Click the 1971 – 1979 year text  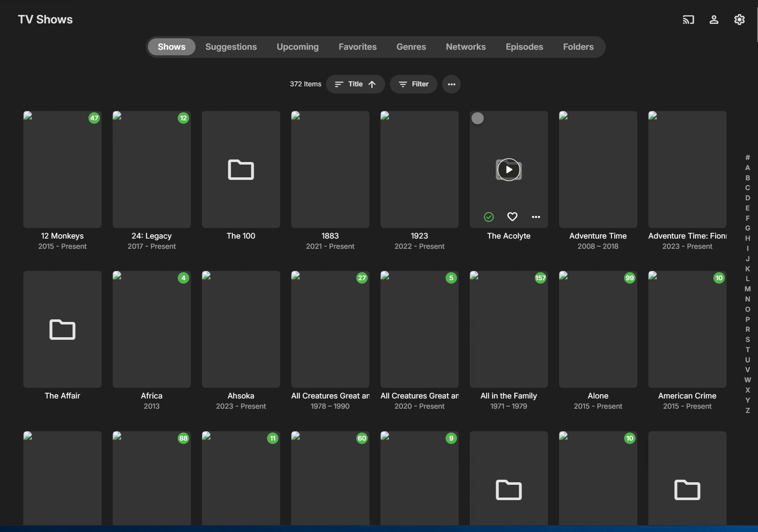click(x=509, y=407)
